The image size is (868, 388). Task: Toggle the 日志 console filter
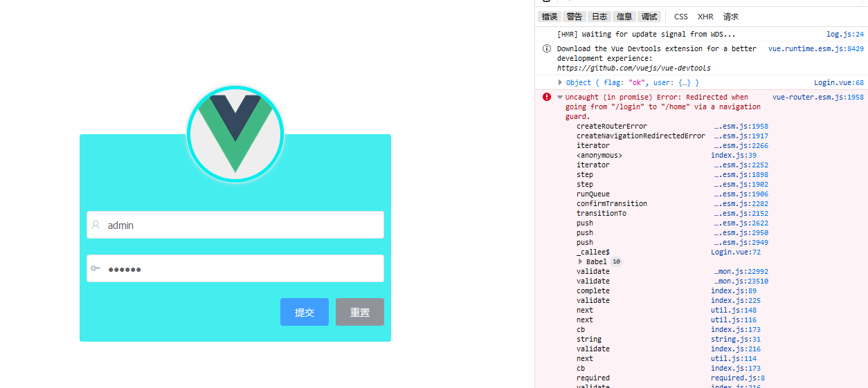click(x=599, y=17)
